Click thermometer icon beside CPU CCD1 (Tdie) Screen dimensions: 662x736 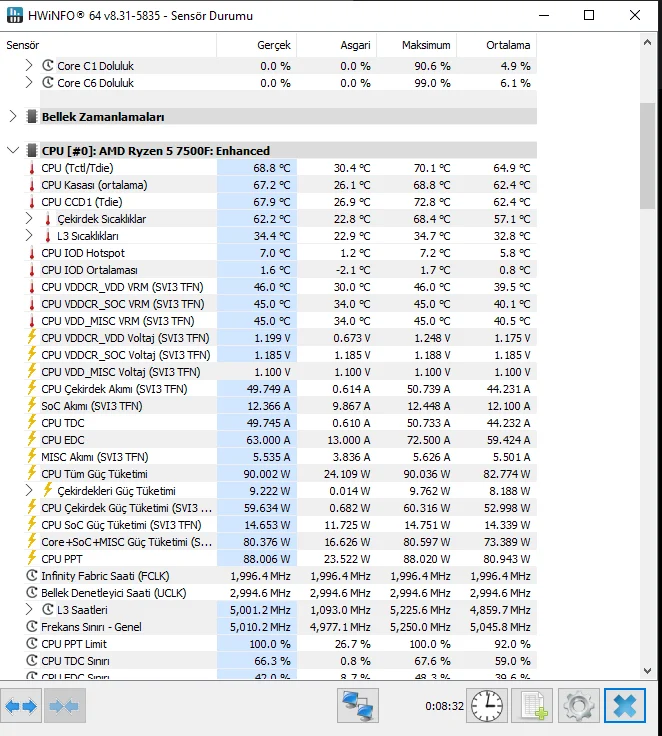[32, 202]
